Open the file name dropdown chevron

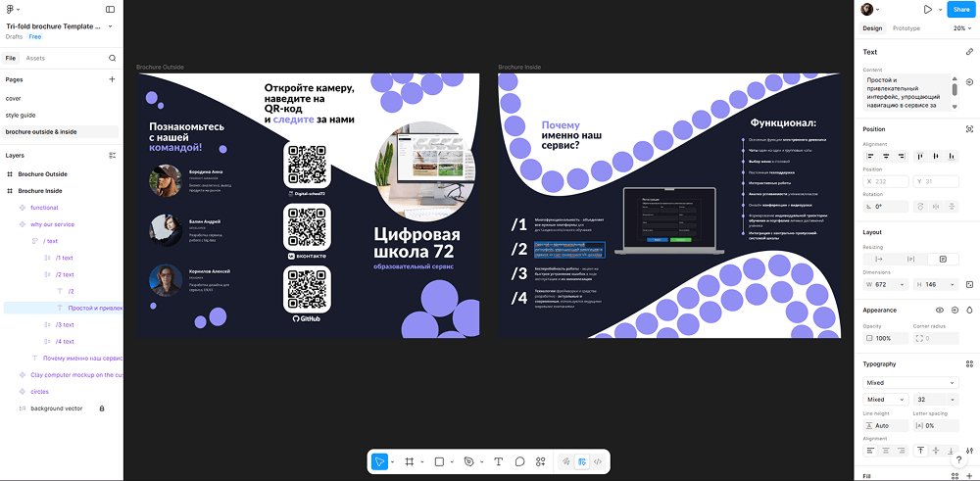(111, 26)
